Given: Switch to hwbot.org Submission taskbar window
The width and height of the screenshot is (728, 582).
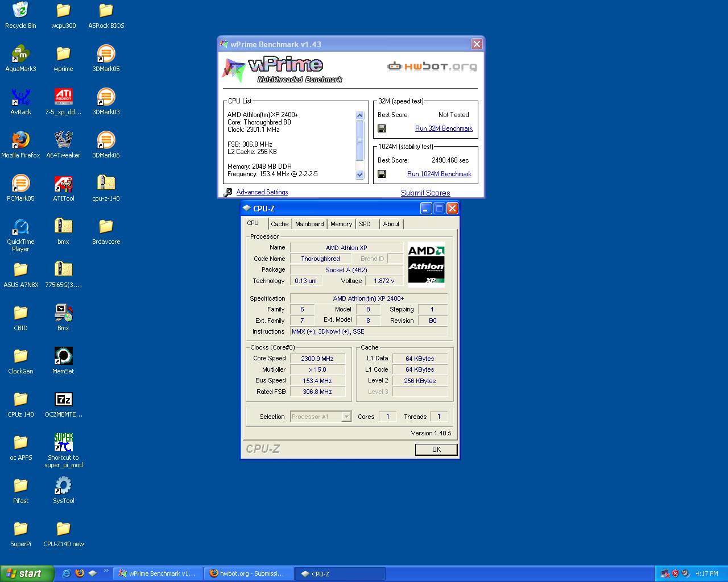Looking at the screenshot, I should (x=250, y=573).
